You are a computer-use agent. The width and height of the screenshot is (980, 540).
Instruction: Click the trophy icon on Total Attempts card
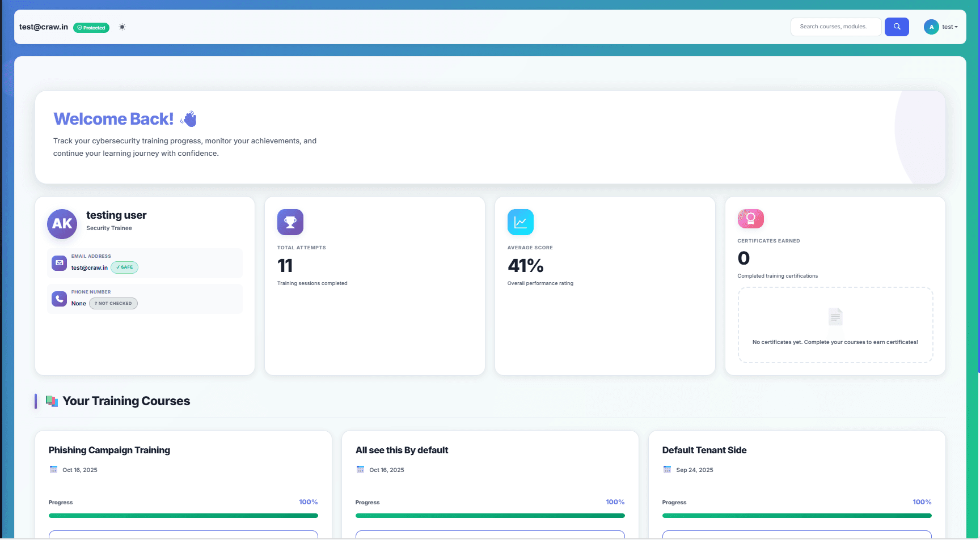pos(290,222)
